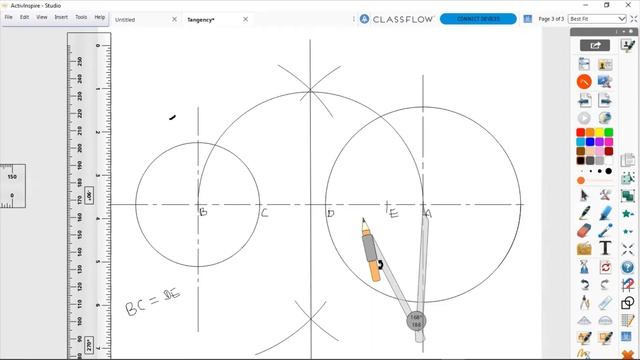The width and height of the screenshot is (640, 360).
Task: Click the Start/Stop flipchart vote play button
Action: 584,118
